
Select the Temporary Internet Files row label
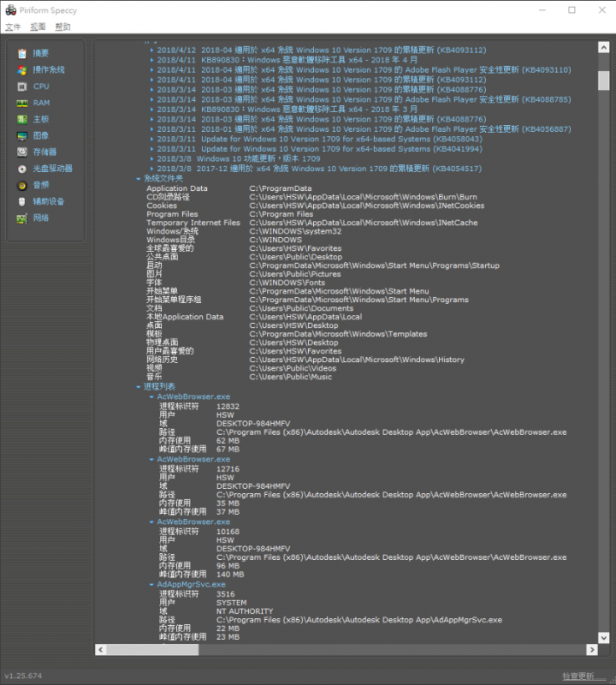(193, 223)
